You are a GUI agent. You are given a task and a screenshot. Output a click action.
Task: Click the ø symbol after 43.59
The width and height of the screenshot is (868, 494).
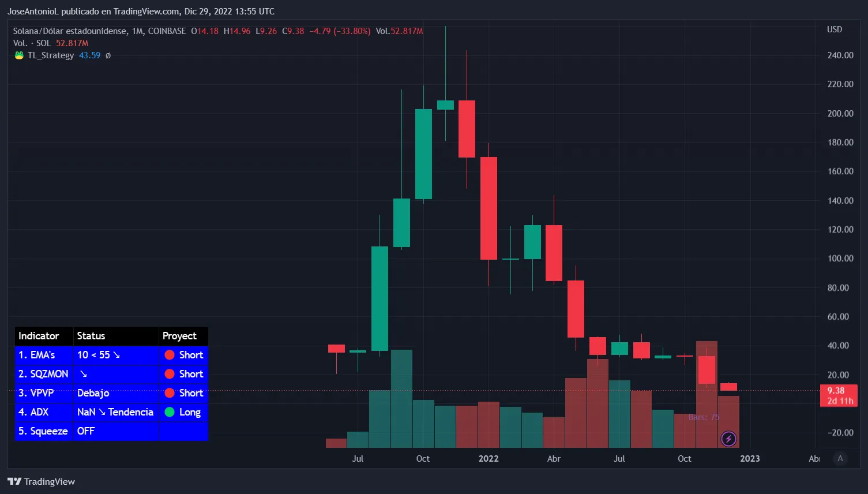pyautogui.click(x=108, y=55)
